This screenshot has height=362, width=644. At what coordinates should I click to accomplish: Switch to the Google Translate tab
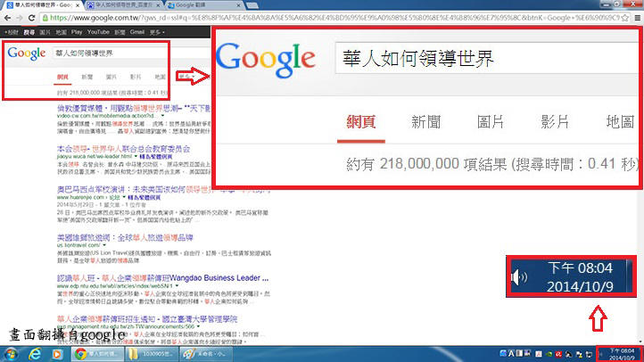coord(203,5)
